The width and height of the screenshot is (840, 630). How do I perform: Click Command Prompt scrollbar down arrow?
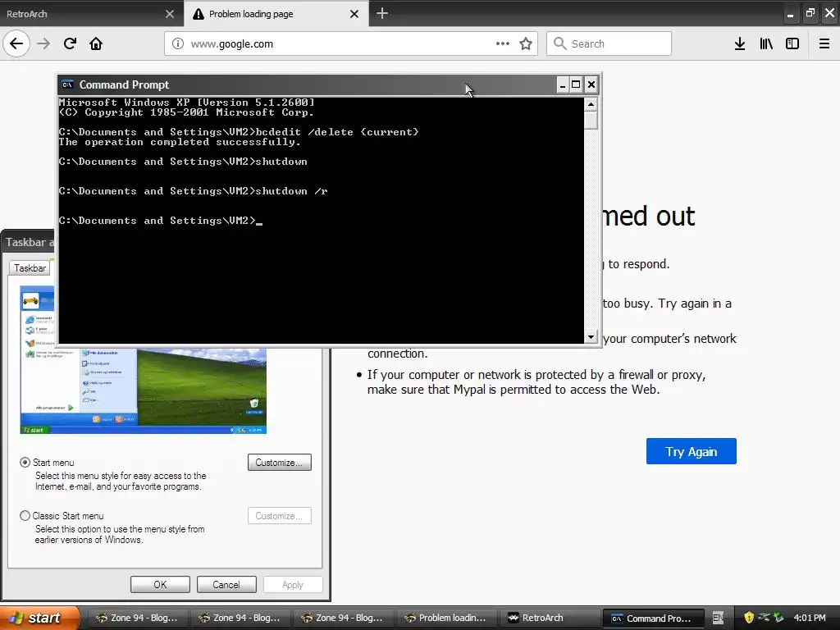(591, 337)
